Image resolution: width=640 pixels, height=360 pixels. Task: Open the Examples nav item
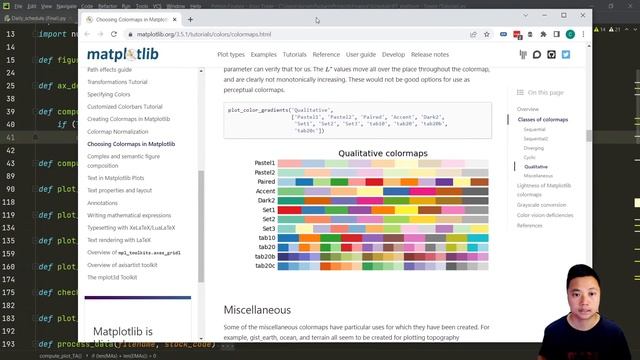(263, 54)
